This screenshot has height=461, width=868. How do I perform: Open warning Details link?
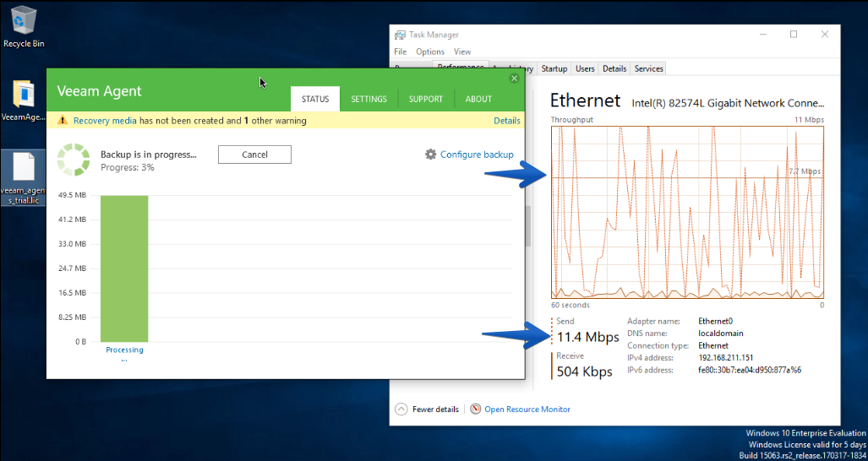(506, 121)
